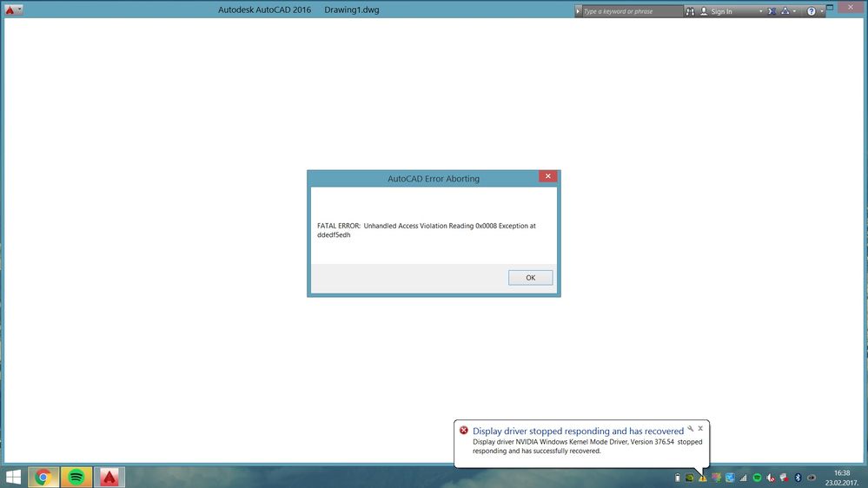Close the AutoCAD main window
The height and width of the screenshot is (488, 868).
(851, 7)
